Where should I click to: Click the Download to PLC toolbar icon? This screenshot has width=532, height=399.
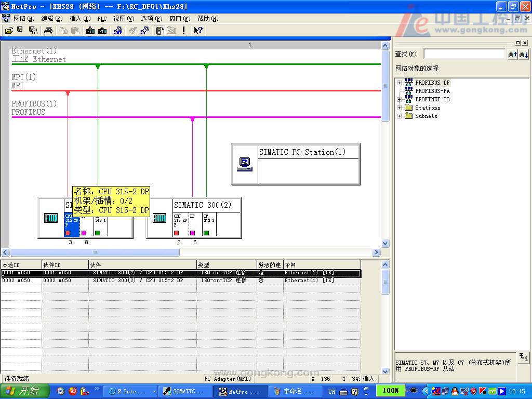click(x=90, y=31)
